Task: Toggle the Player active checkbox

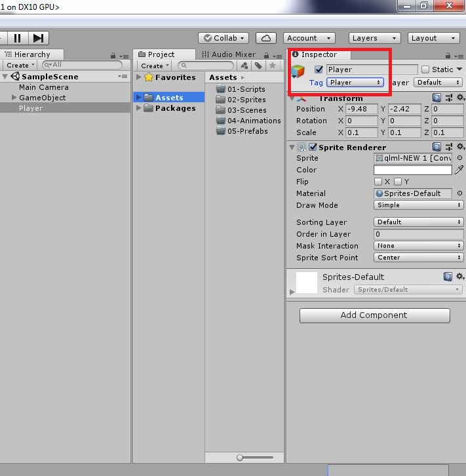Action: coord(319,69)
